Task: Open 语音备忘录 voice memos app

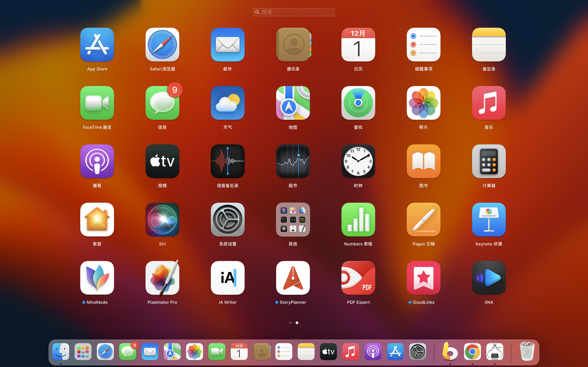Action: (228, 161)
